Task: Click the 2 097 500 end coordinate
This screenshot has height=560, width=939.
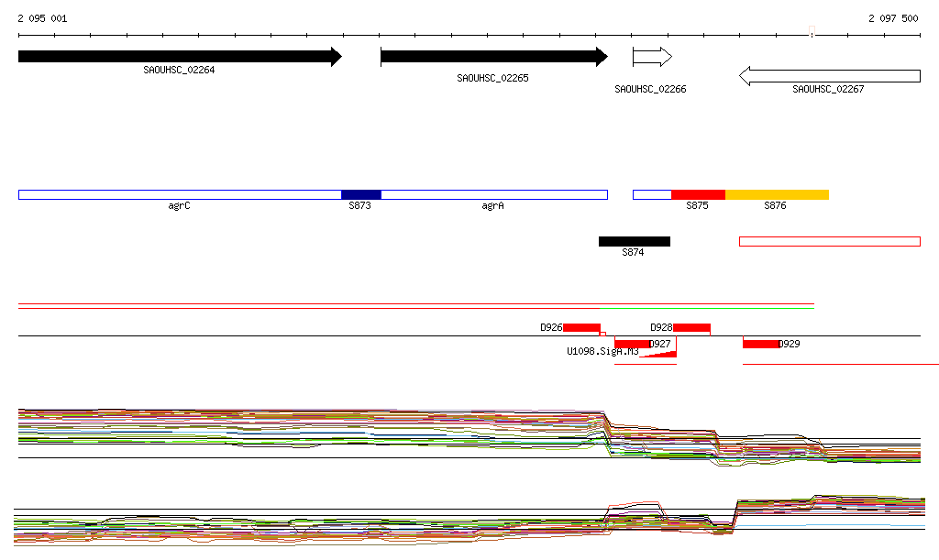Action: point(892,18)
